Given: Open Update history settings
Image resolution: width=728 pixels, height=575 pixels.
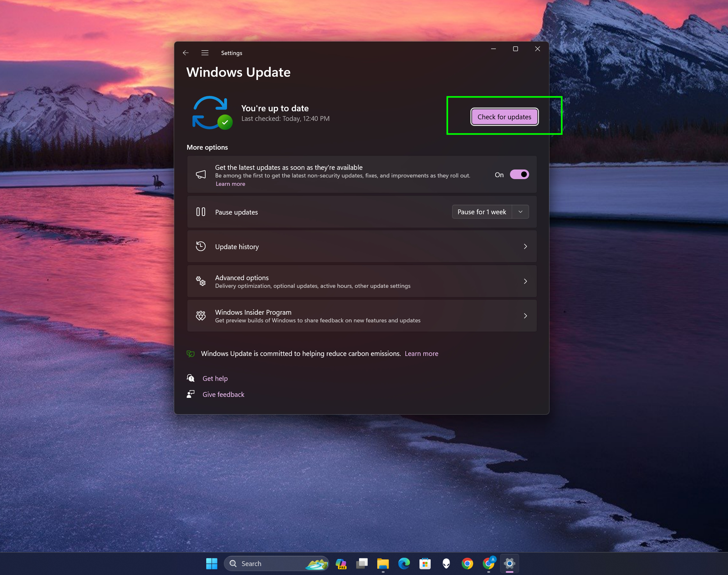Looking at the screenshot, I should [x=362, y=247].
